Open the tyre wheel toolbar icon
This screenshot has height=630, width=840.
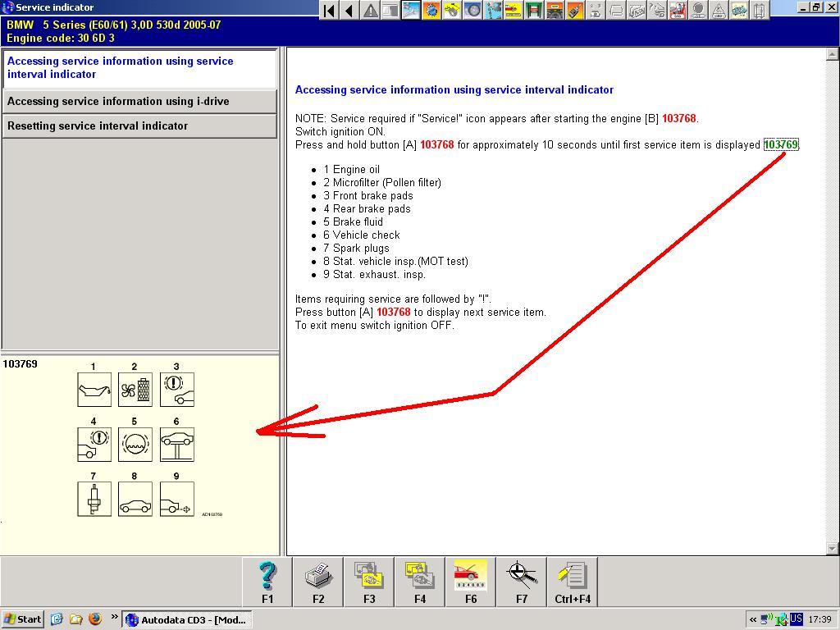tap(472, 10)
